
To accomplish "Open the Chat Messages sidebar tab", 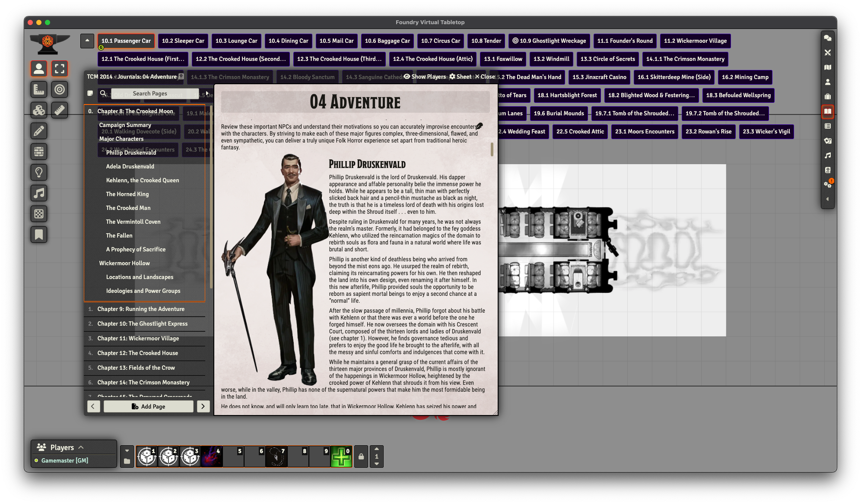I will (827, 38).
